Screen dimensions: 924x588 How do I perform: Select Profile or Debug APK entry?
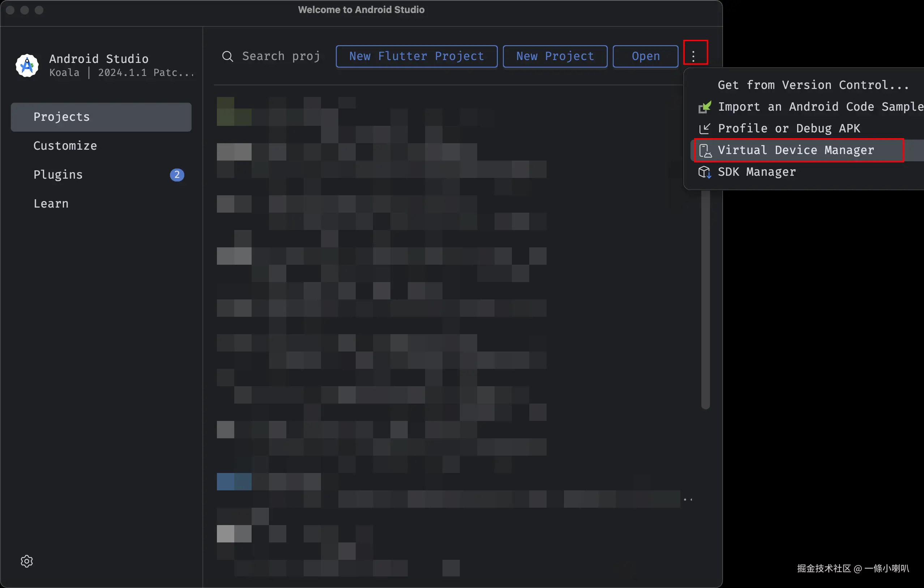tap(789, 129)
